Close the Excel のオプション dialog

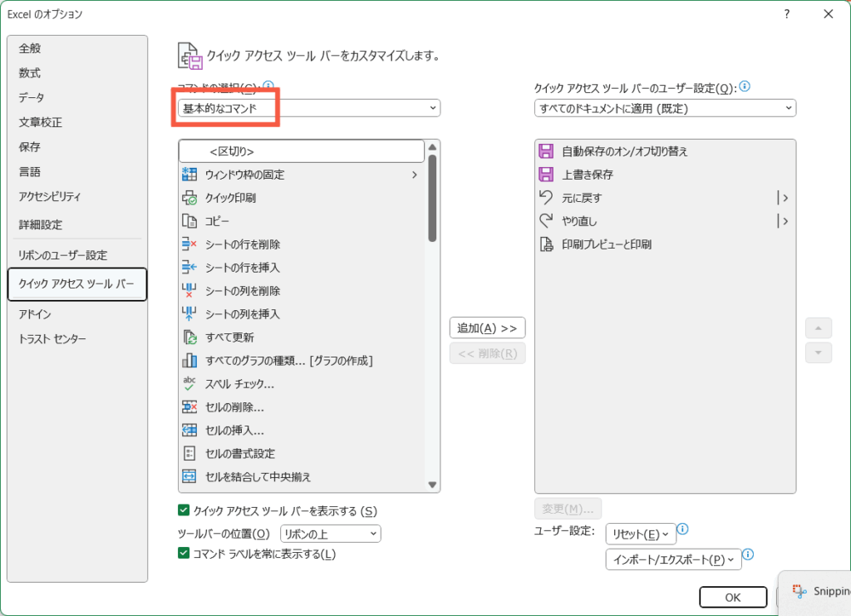[x=829, y=14]
